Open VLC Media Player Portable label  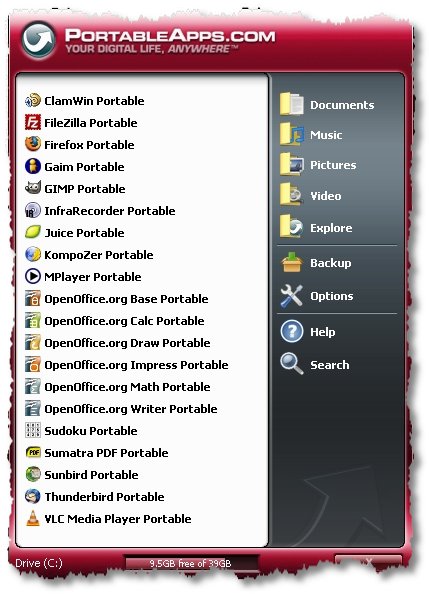pos(118,519)
